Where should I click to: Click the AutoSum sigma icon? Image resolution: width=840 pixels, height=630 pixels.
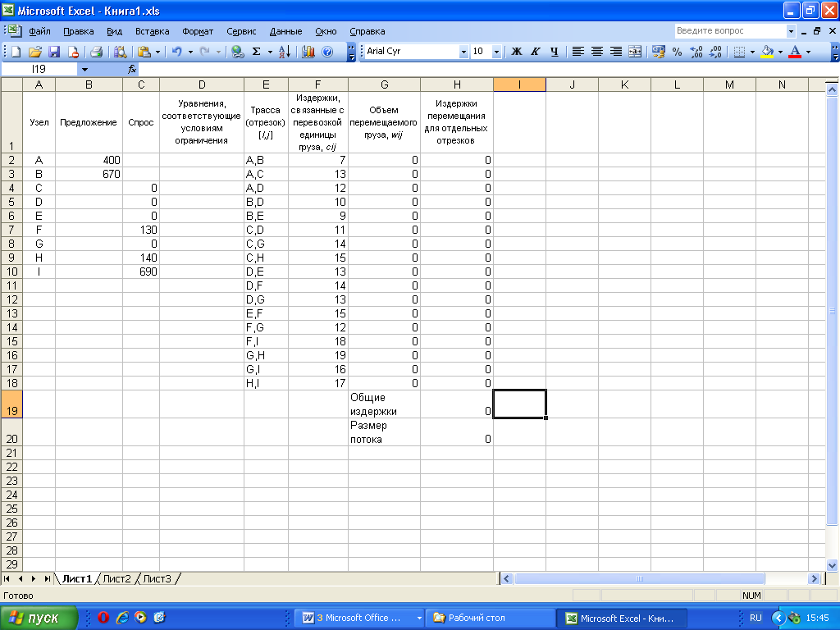pyautogui.click(x=257, y=52)
